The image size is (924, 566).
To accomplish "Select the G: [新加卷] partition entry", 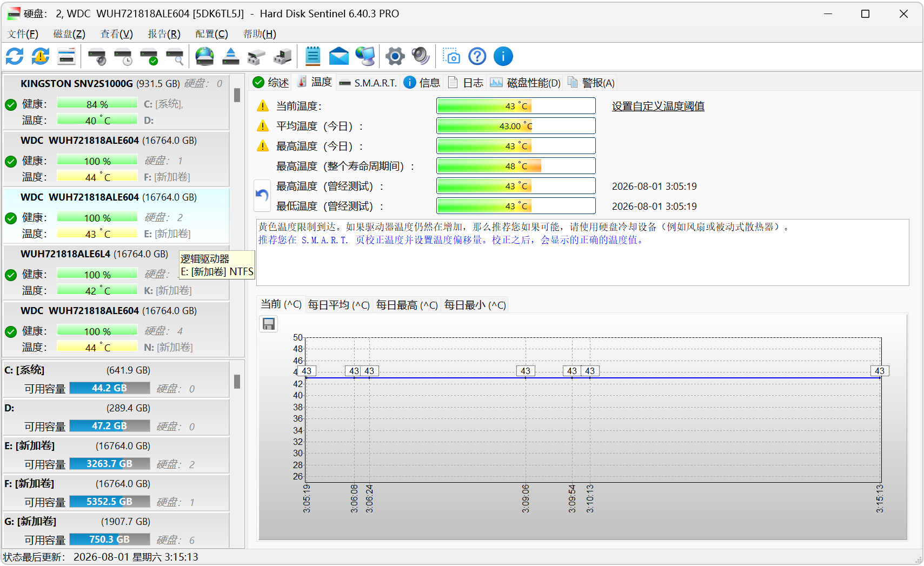I will click(116, 531).
